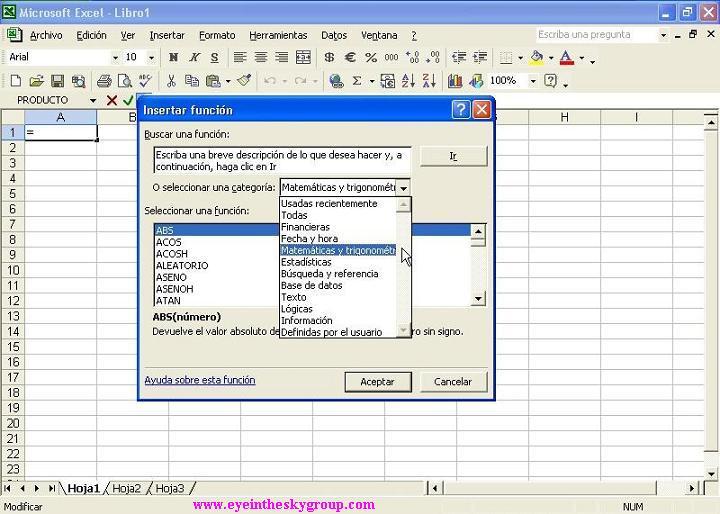Click the percent style icon
Image resolution: width=720 pixels, height=514 pixels.
pyautogui.click(x=371, y=58)
